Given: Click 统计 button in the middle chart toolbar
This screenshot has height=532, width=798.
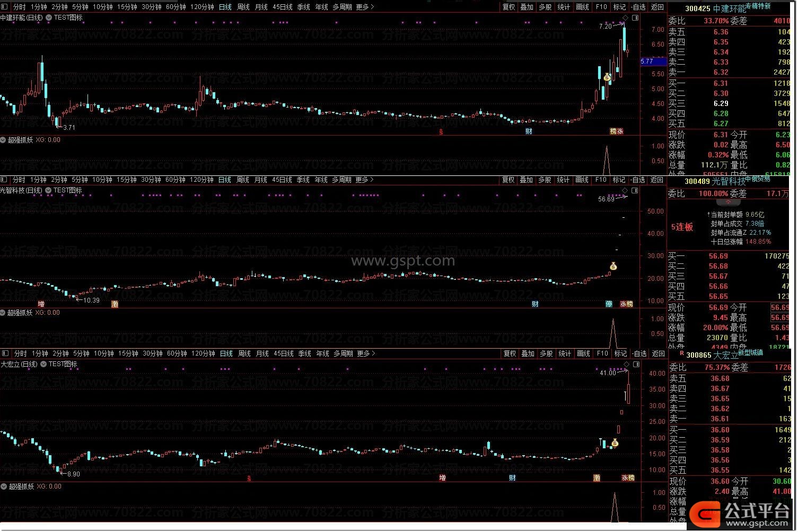Looking at the screenshot, I should pos(563,180).
